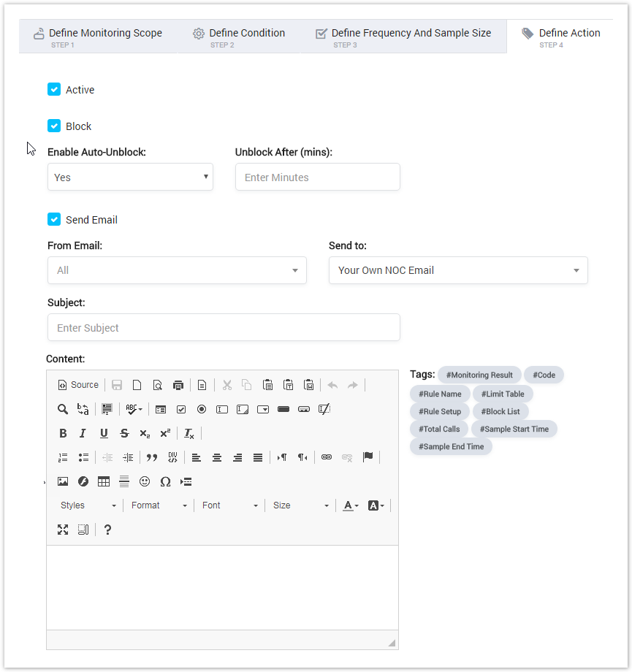
Task: Open the Enable Auto-Unblock dropdown
Action: tap(130, 177)
